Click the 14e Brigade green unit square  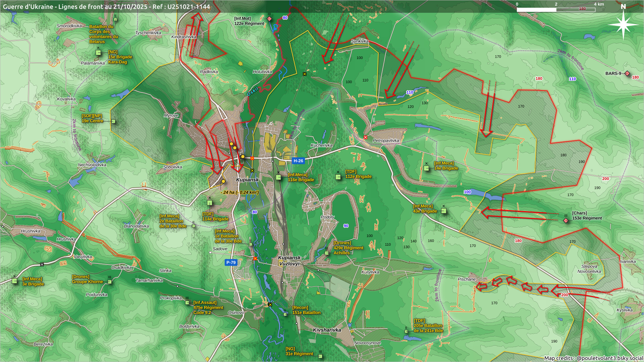click(426, 168)
